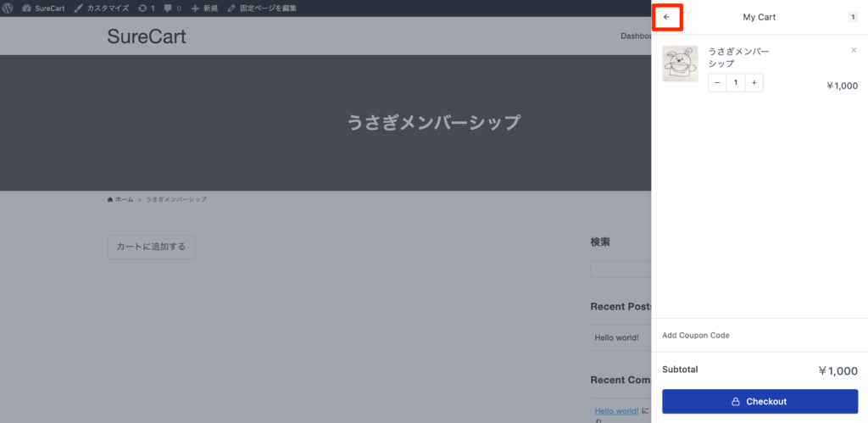This screenshot has height=423, width=868.
Task: Open the rabbit product thumbnail in the cart
Action: tap(681, 64)
